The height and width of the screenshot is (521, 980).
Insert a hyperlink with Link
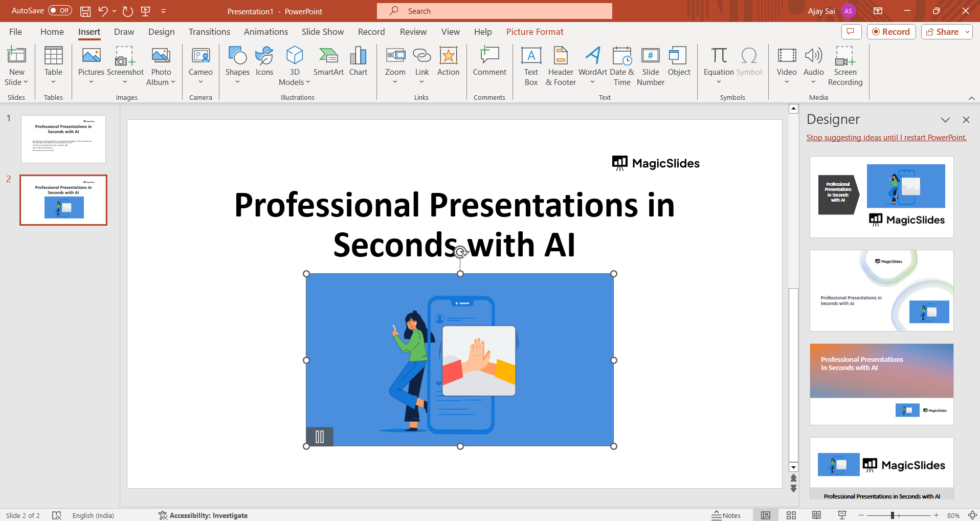click(422, 66)
